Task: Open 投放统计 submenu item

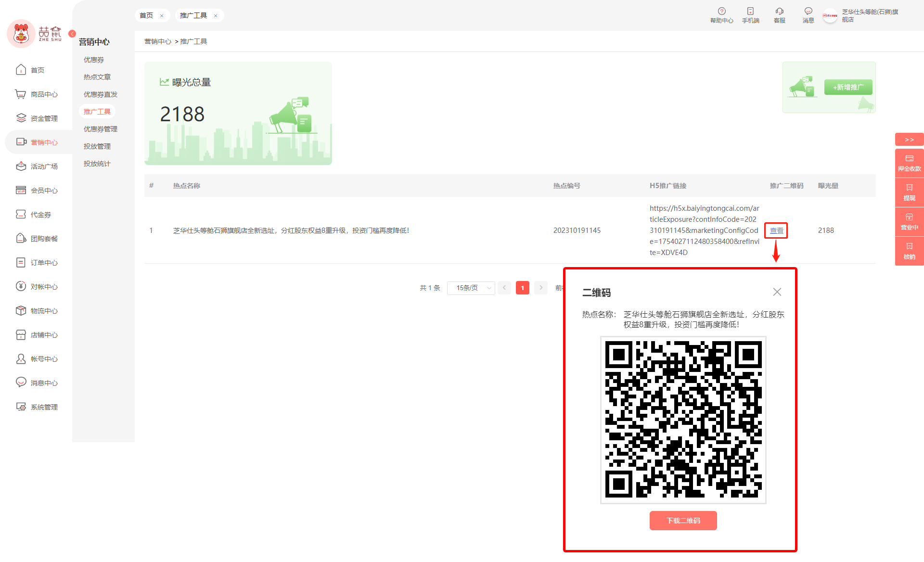Action: [97, 164]
